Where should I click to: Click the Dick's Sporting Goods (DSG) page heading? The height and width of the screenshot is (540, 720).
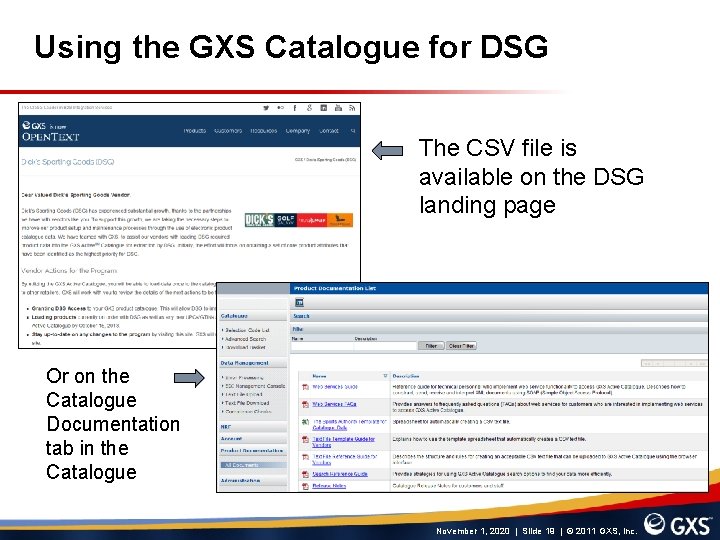pos(68,162)
